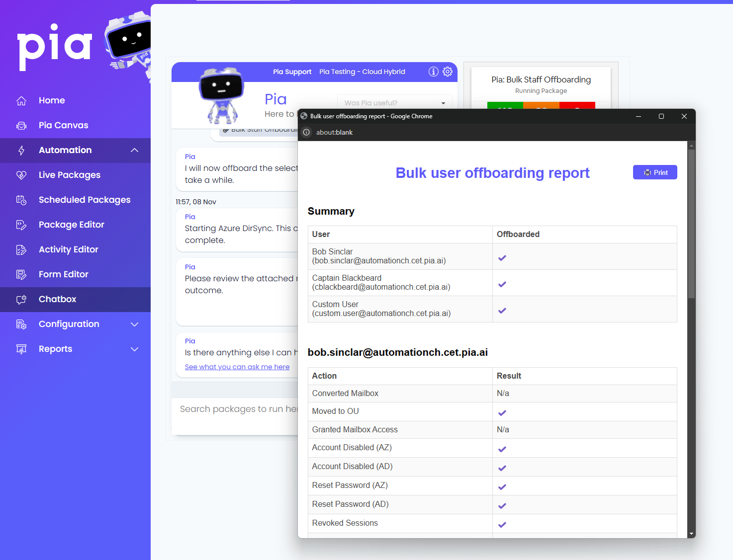Screen dimensions: 733x560
Task: Click orange segment of package progress bar
Action: pos(541,105)
